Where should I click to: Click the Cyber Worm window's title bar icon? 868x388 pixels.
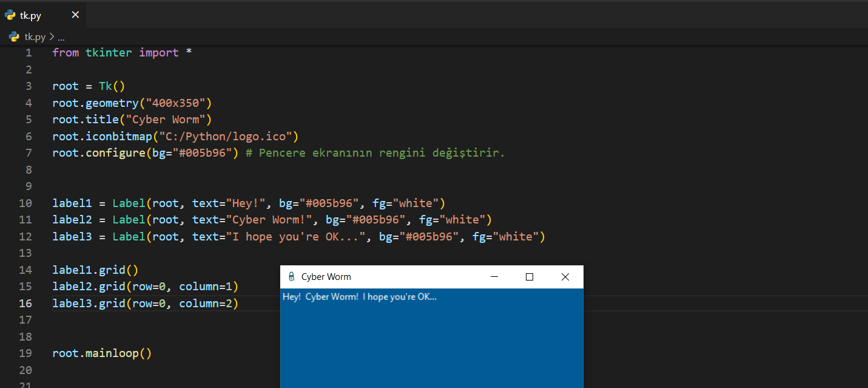[x=291, y=277]
